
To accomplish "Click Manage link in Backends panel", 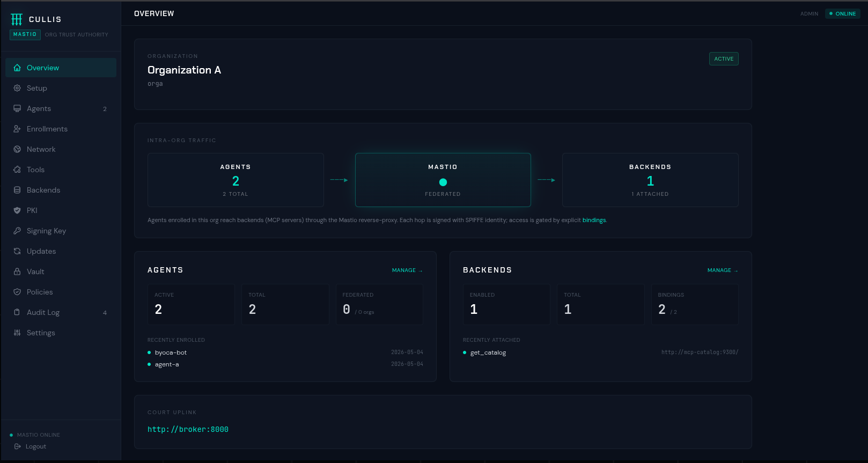I will (723, 270).
